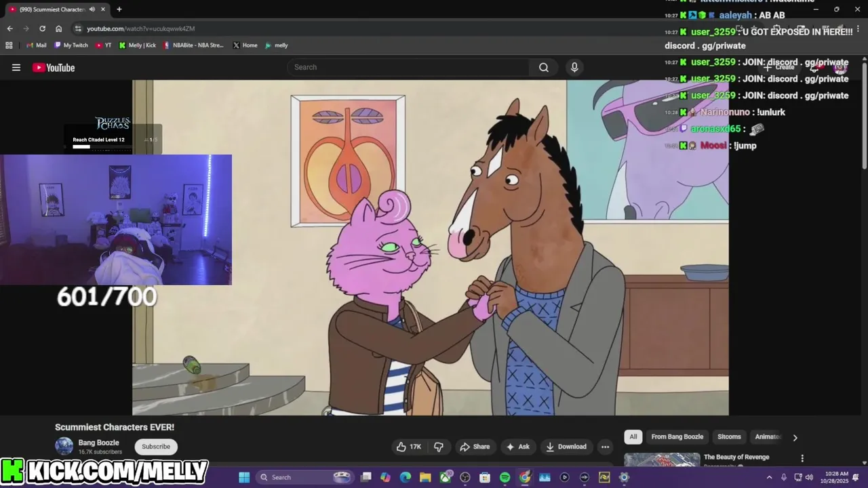Open the Mail bookmark

36,45
